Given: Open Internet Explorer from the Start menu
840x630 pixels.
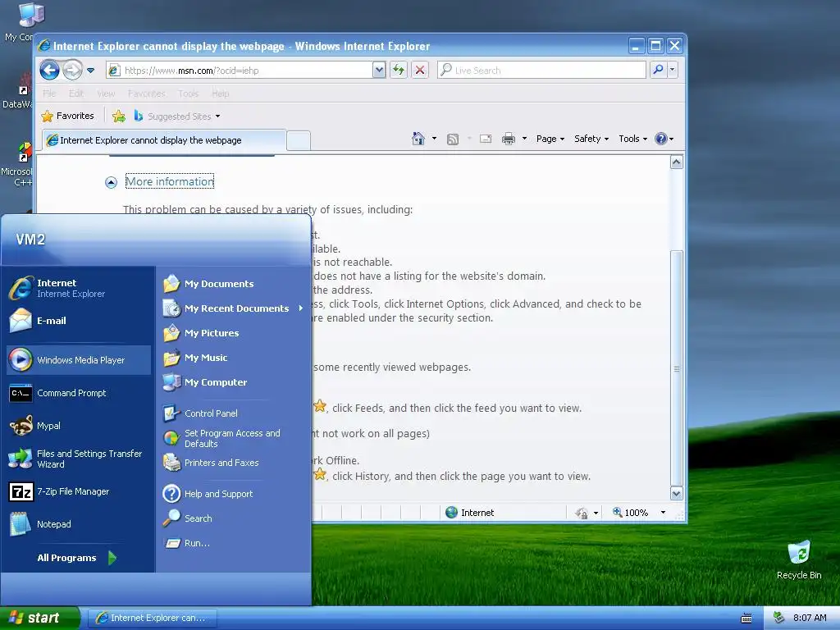Looking at the screenshot, I should pos(79,288).
